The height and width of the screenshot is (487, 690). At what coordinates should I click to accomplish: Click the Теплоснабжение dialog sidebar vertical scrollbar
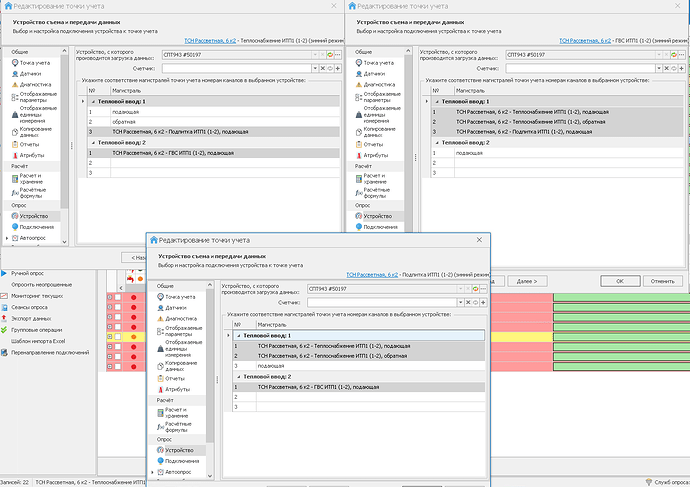tap(64, 132)
